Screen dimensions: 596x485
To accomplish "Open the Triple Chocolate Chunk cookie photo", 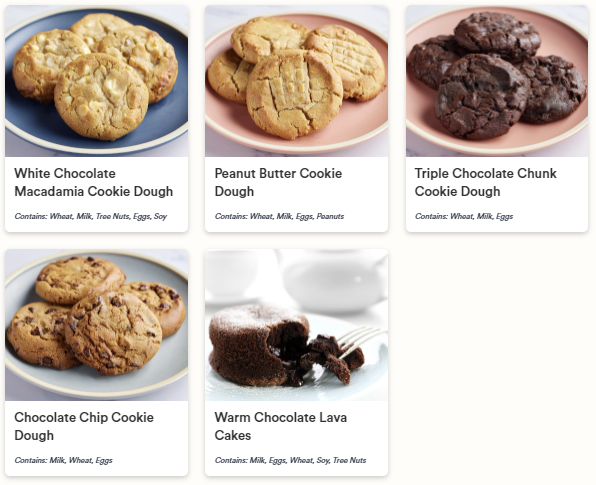I will (497, 81).
